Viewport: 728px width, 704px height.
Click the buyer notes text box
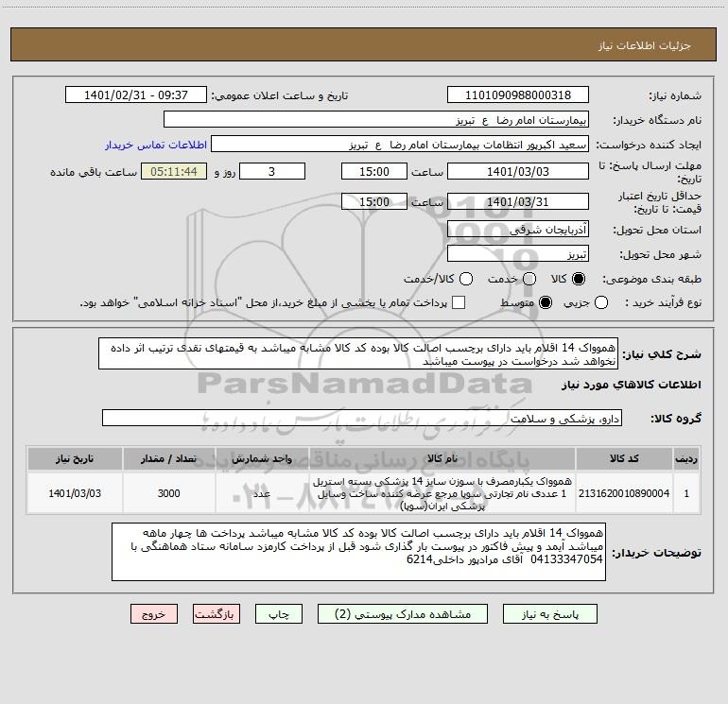click(x=358, y=552)
